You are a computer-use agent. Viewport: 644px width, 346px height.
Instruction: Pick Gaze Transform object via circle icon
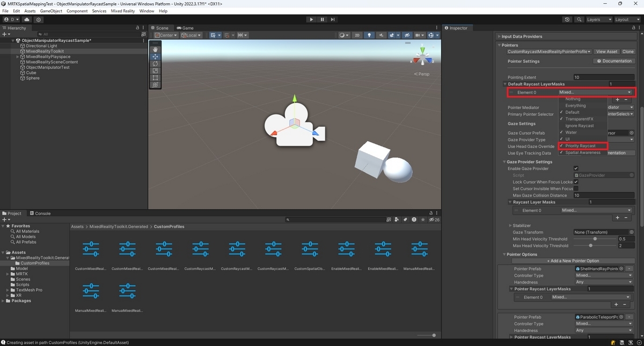[632, 232]
